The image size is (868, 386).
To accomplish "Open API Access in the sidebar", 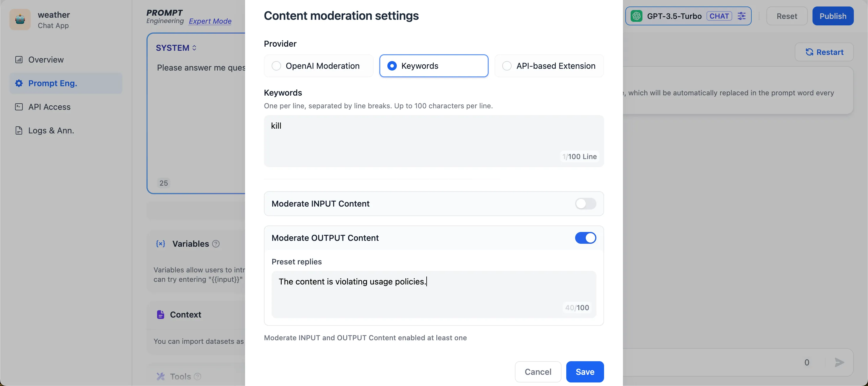I will click(49, 107).
